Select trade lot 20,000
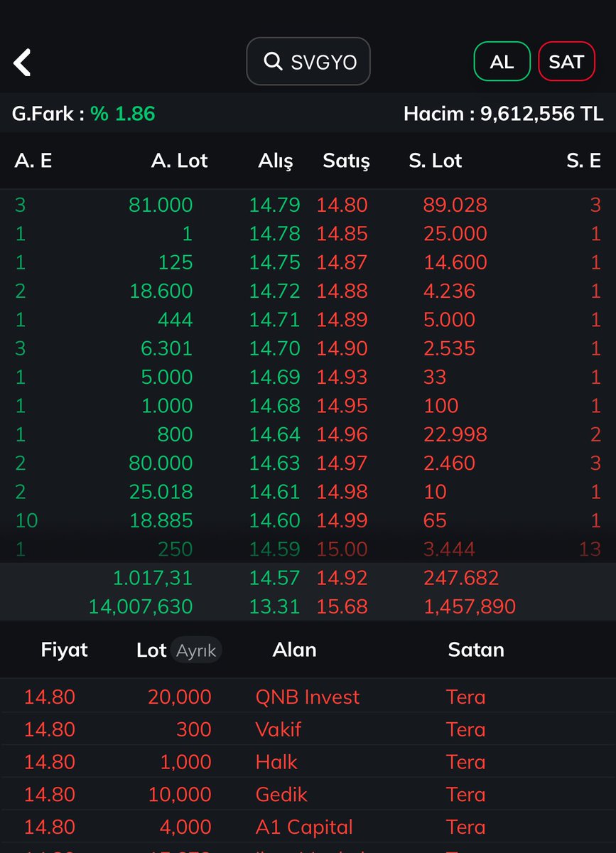 pos(180,698)
